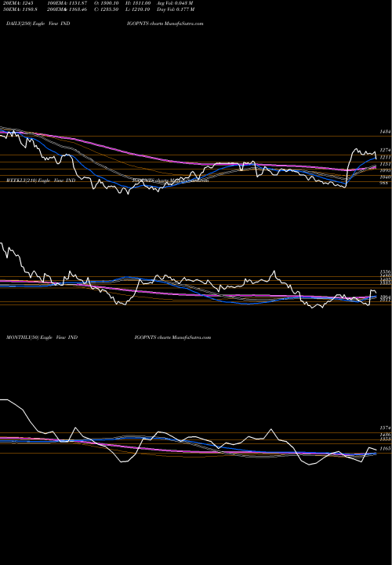392x565 pixels.
Task: Click the 1556 price level on weekly chart
Action: [385, 272]
